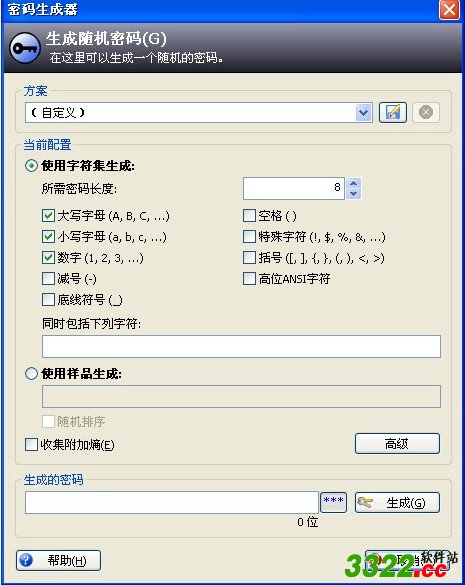Uncheck 小写字母 lowercase letters option
The height and width of the screenshot is (585, 465).
(49, 237)
